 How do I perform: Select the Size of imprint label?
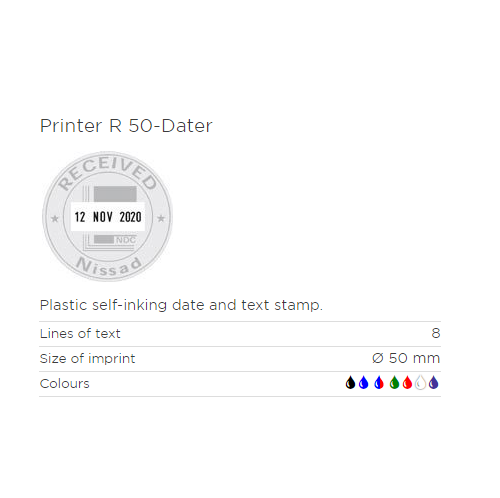pos(87,359)
